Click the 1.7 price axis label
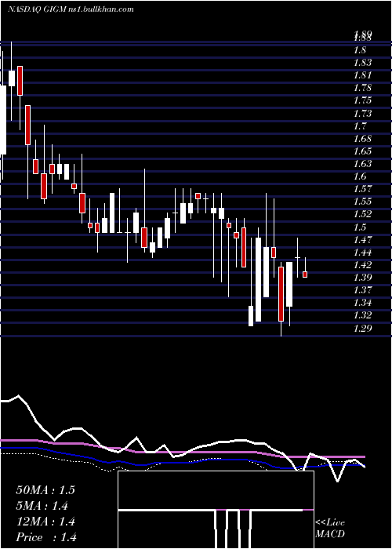The image size is (392, 549). pos(361,126)
